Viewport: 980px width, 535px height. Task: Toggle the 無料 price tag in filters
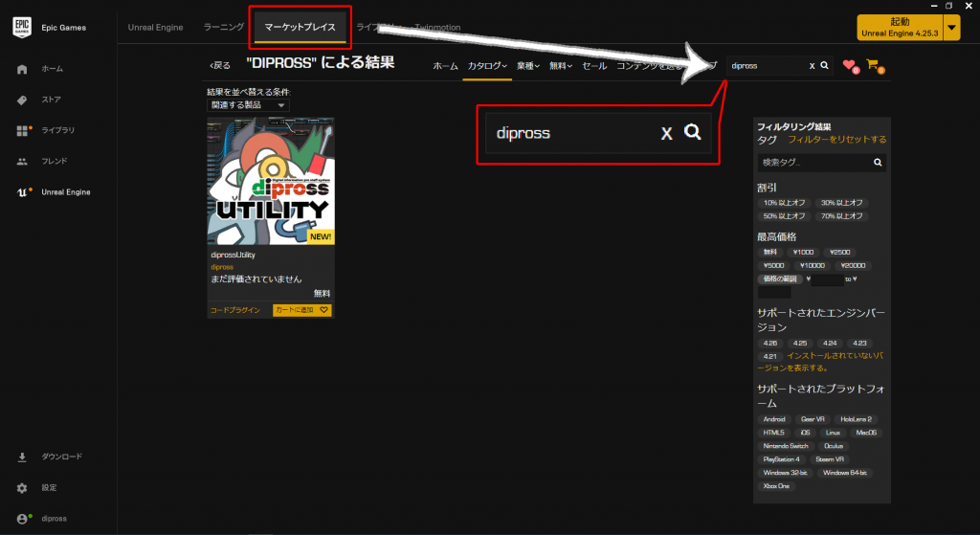(770, 253)
